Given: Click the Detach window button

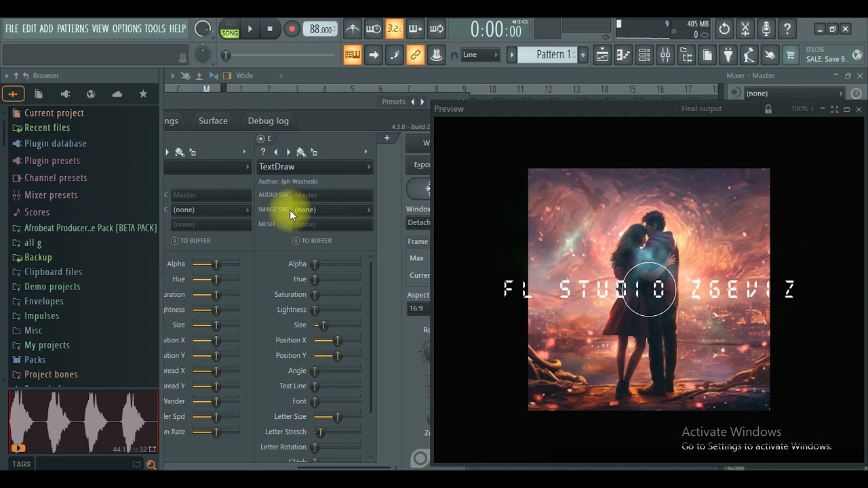Looking at the screenshot, I should tap(418, 222).
